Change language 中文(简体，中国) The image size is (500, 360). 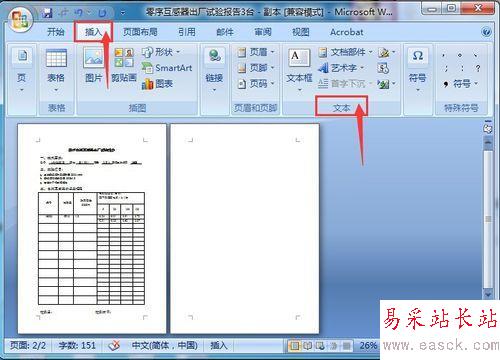coord(165,346)
